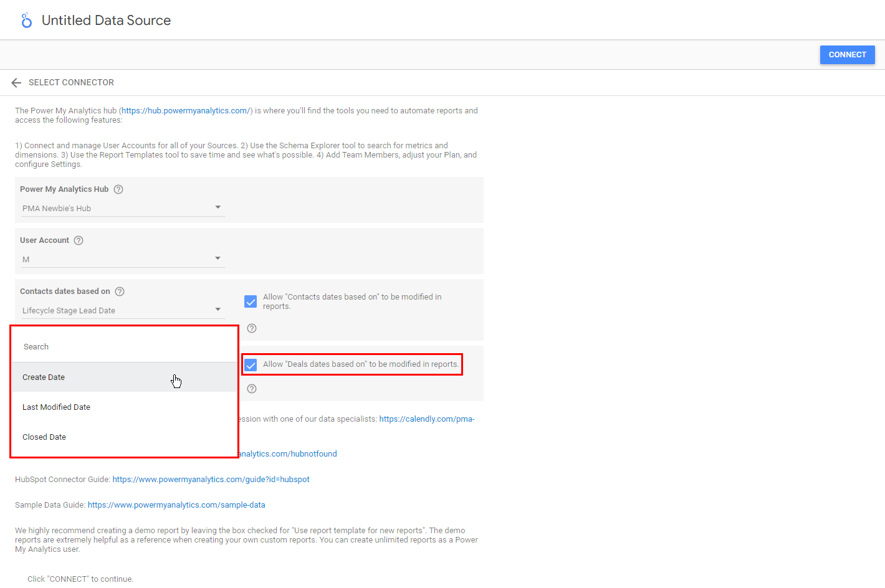Open the hub.powermyanalytics.com link

pyautogui.click(x=186, y=111)
